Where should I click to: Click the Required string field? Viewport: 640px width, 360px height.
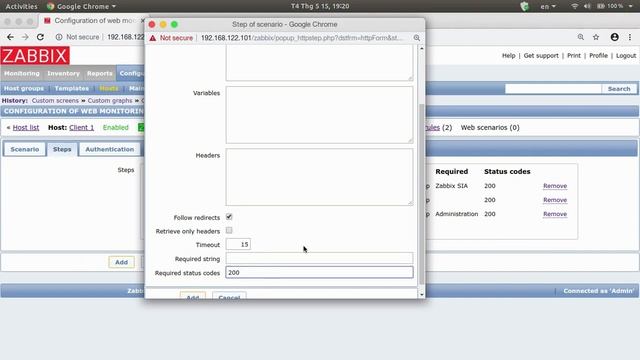[x=319, y=258]
